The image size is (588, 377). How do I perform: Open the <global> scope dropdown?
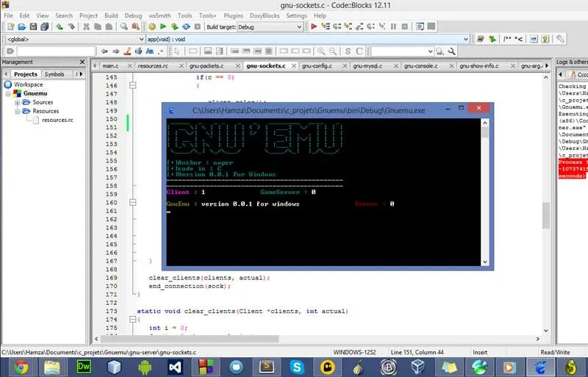141,39
